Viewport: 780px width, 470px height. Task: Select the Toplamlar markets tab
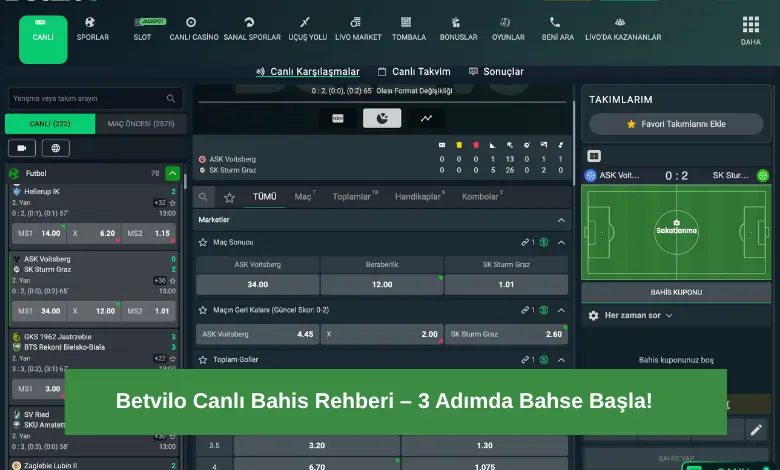pyautogui.click(x=355, y=197)
